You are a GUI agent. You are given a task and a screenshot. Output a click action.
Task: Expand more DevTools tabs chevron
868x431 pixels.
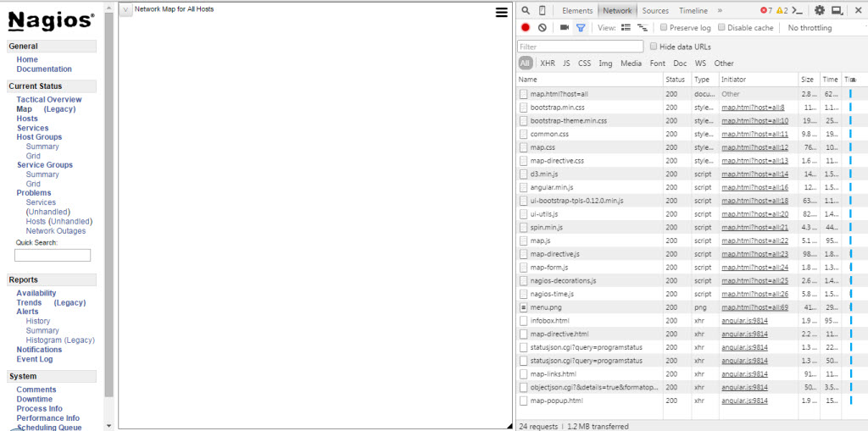tap(720, 11)
